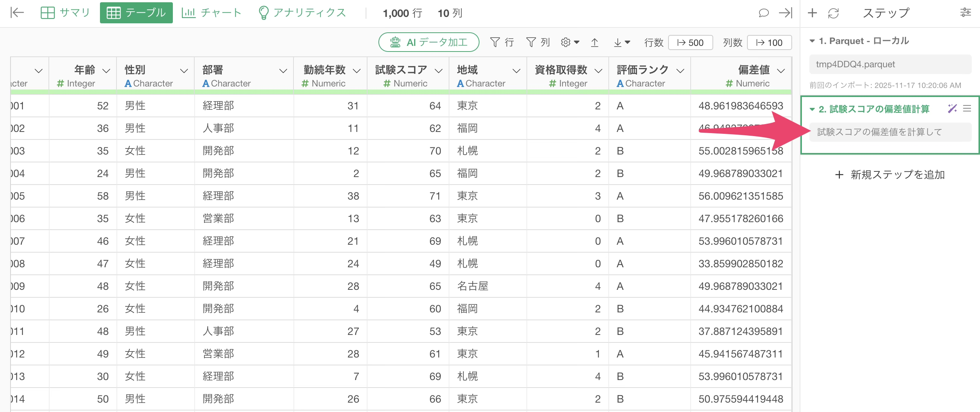980x412 pixels.
Task: Click 新規ステップを追加 button
Action: [x=890, y=175]
